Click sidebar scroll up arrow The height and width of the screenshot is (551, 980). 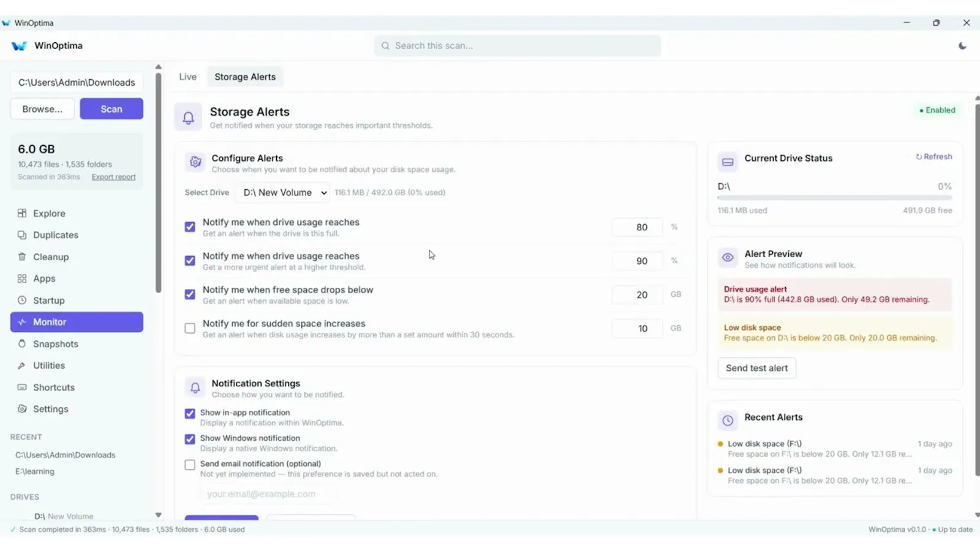158,67
